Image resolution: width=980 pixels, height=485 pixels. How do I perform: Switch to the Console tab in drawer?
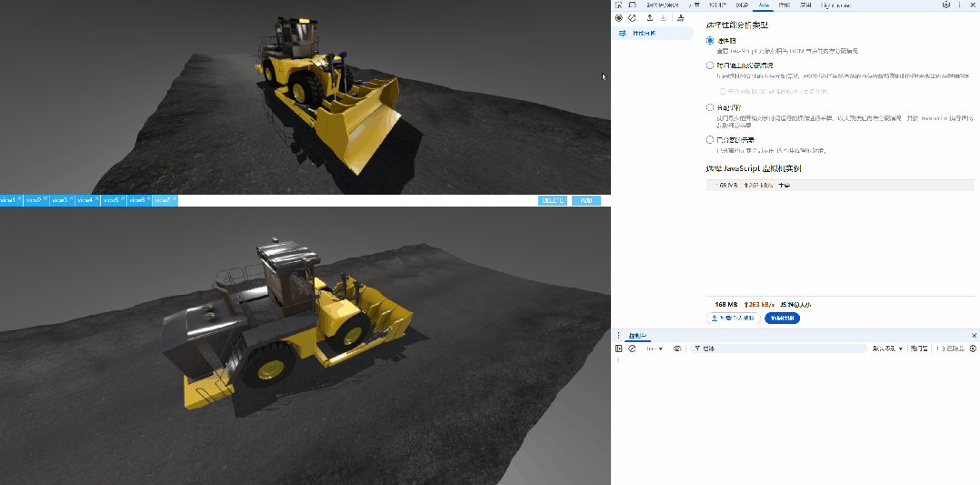pos(637,336)
